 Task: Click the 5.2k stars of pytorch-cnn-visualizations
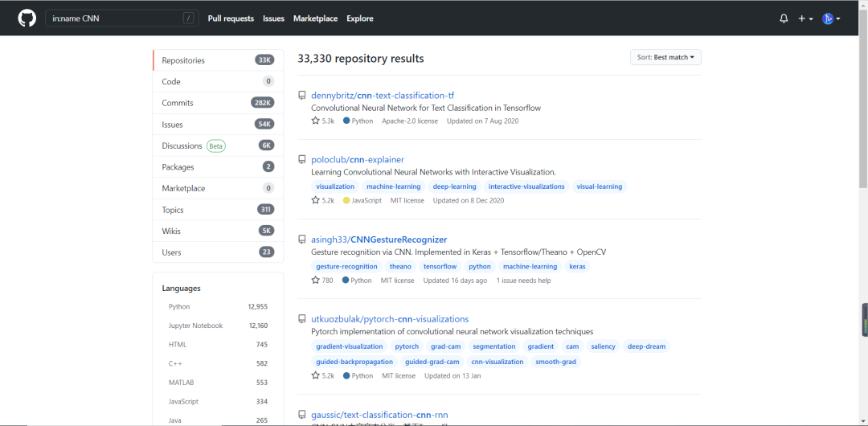click(323, 375)
